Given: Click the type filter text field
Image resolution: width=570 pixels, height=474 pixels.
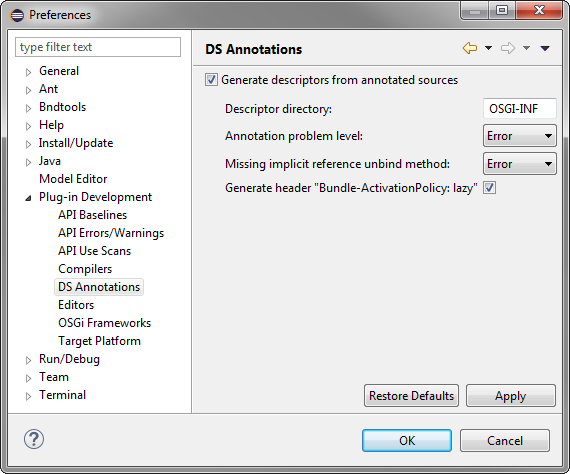Looking at the screenshot, I should 98,47.
